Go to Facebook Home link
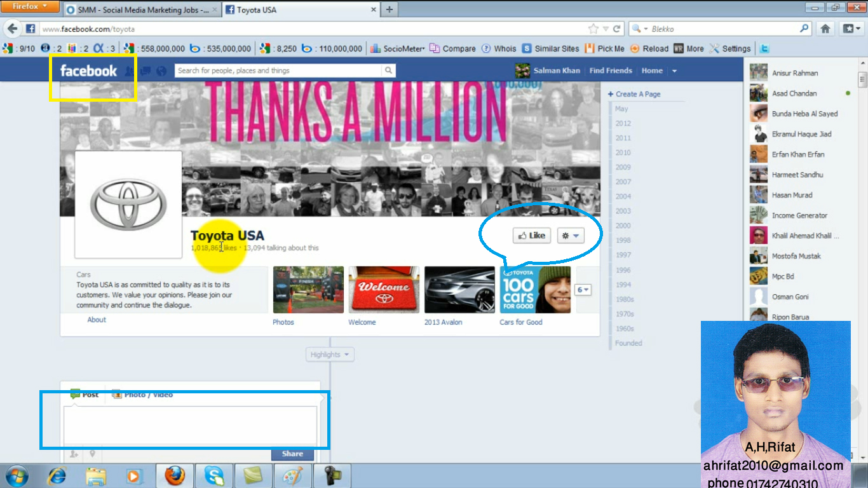This screenshot has height=488, width=868. (652, 71)
